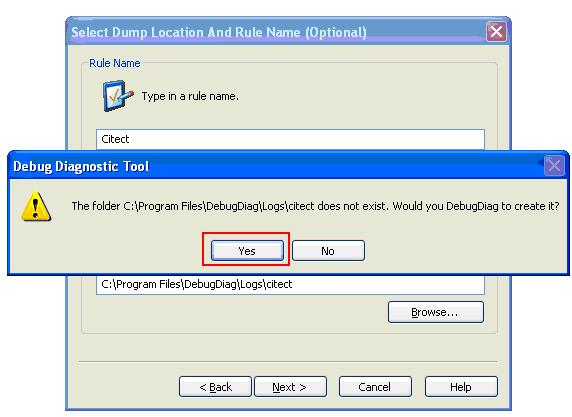Cancel the rule wizard
This screenshot has width=572, height=417.
point(375,387)
